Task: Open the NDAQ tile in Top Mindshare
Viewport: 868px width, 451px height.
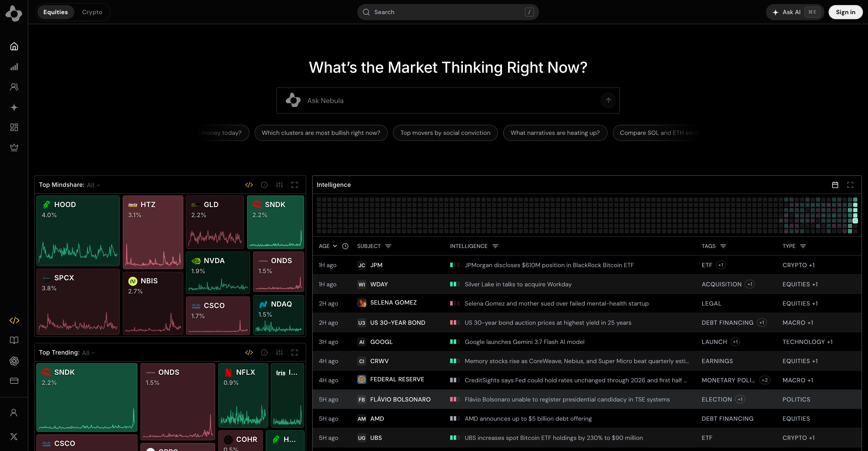Action: [279, 315]
